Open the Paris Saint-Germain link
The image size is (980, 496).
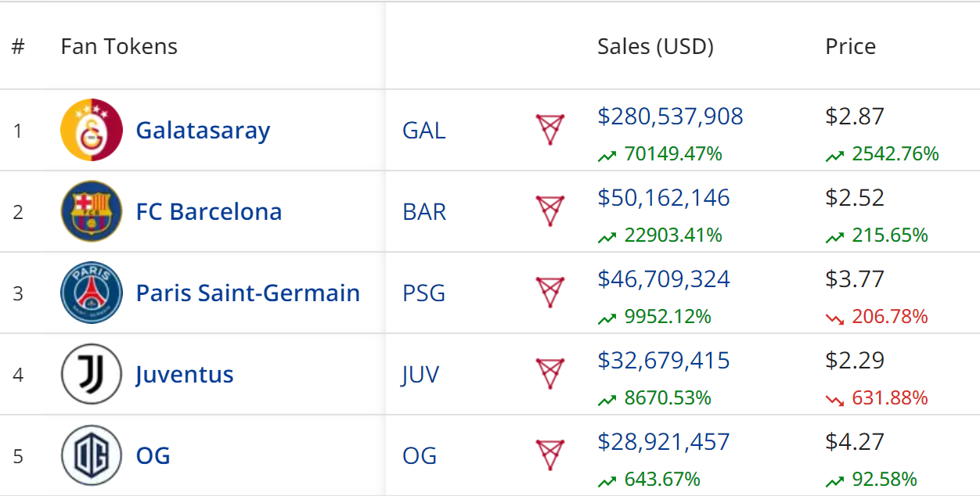point(247,293)
